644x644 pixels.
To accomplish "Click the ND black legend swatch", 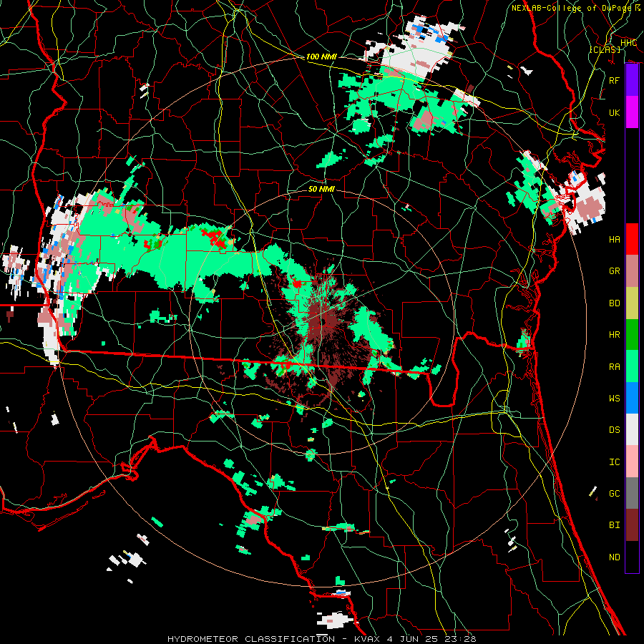I will (x=632, y=557).
